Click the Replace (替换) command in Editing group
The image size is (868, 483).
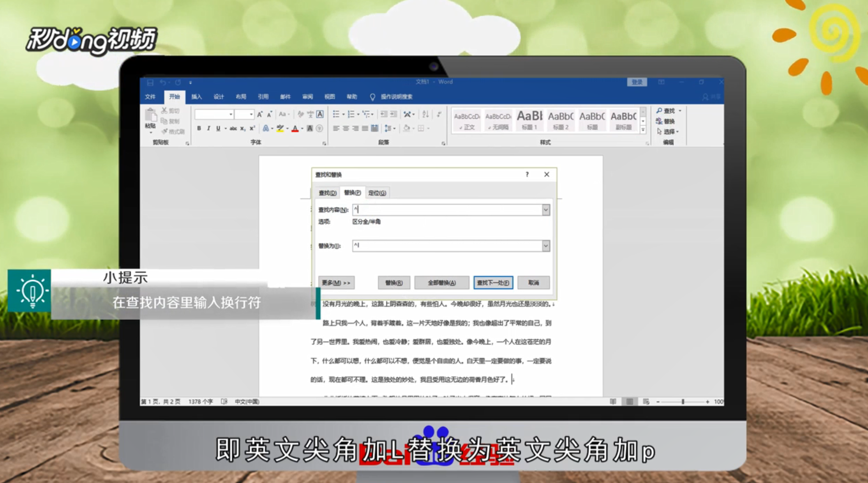[666, 121]
